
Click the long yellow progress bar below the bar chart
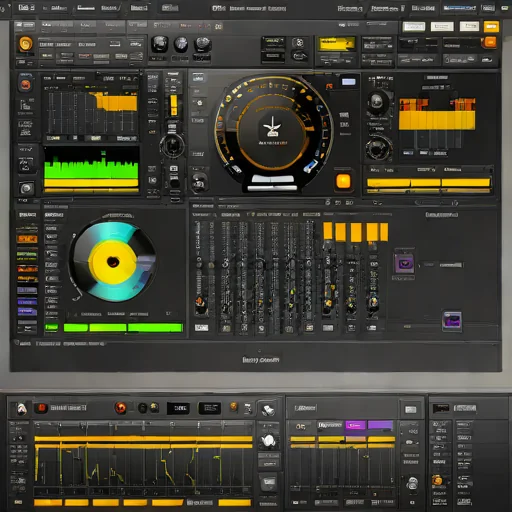click(429, 183)
